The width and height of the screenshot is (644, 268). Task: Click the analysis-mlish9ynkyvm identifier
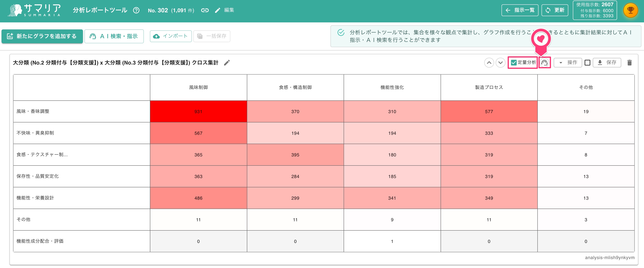pyautogui.click(x=609, y=258)
